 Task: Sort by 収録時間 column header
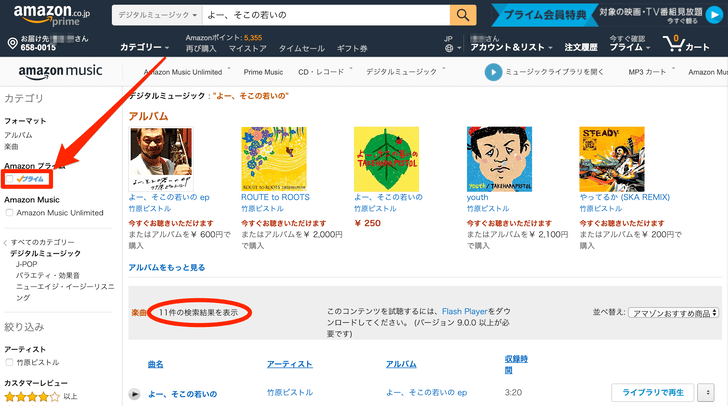516,364
